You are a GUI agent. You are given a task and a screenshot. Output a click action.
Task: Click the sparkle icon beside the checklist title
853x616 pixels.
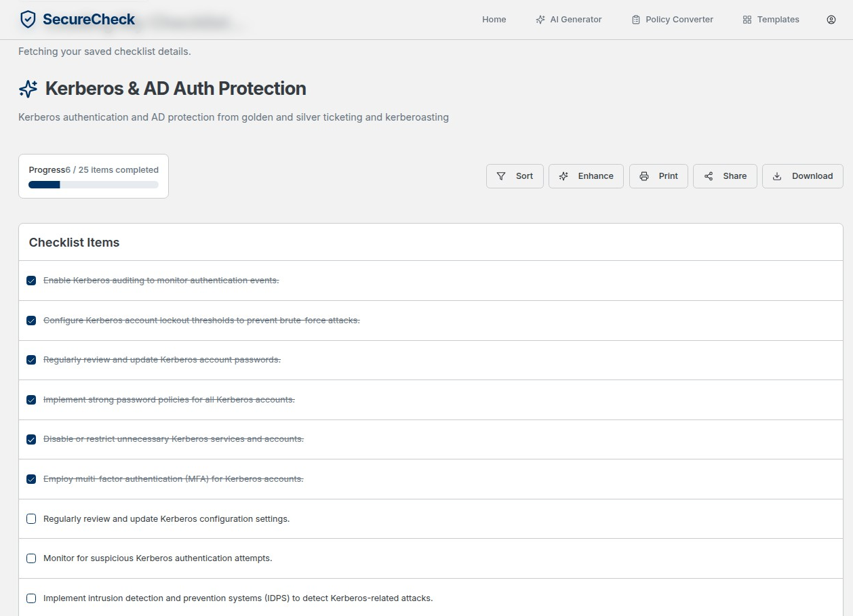(x=28, y=89)
